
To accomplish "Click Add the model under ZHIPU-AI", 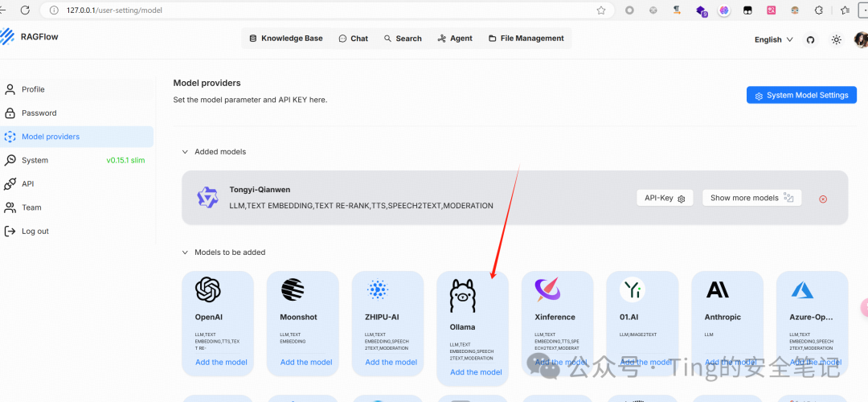I will pyautogui.click(x=391, y=362).
